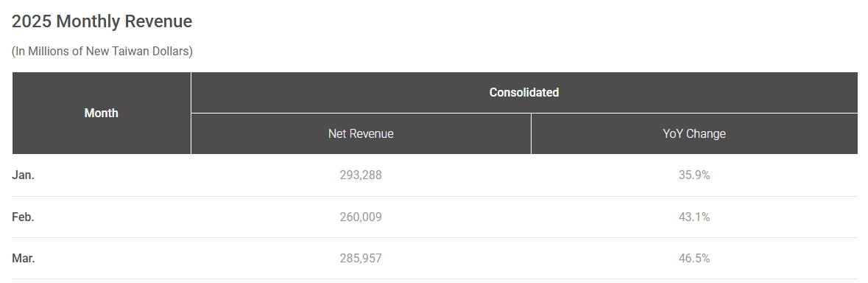The height and width of the screenshot is (283, 868).
Task: Click the Feb. row label
Action: [x=24, y=217]
